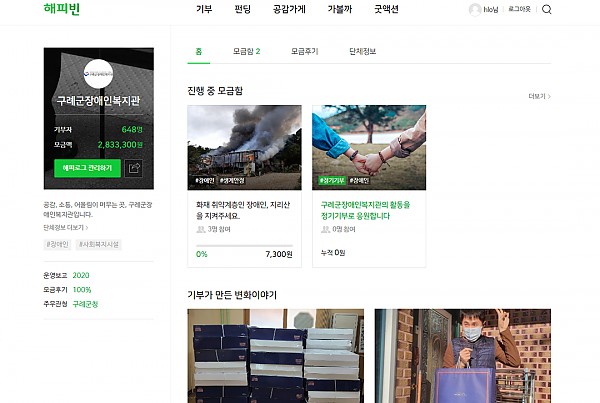This screenshot has height=403, width=600.
Task: Expand 더보기 for 진행 중 모금함
Action: point(539,96)
